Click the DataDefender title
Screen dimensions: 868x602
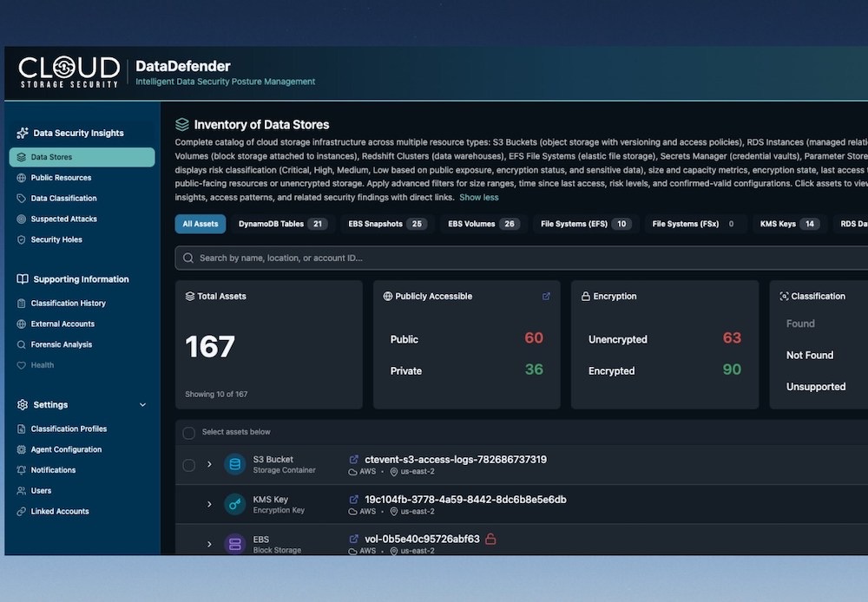point(182,67)
